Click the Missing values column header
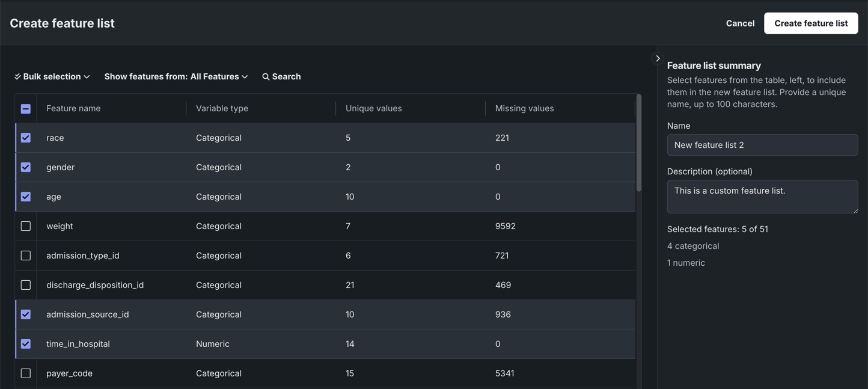 point(524,109)
